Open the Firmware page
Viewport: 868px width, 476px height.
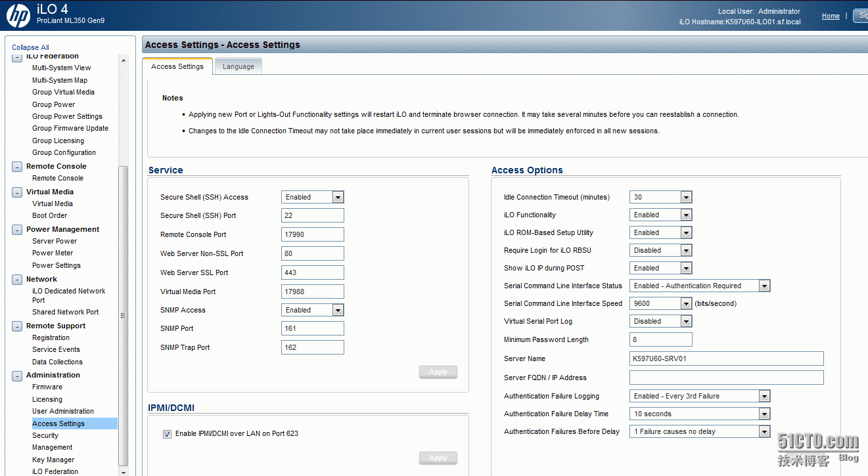(x=47, y=387)
